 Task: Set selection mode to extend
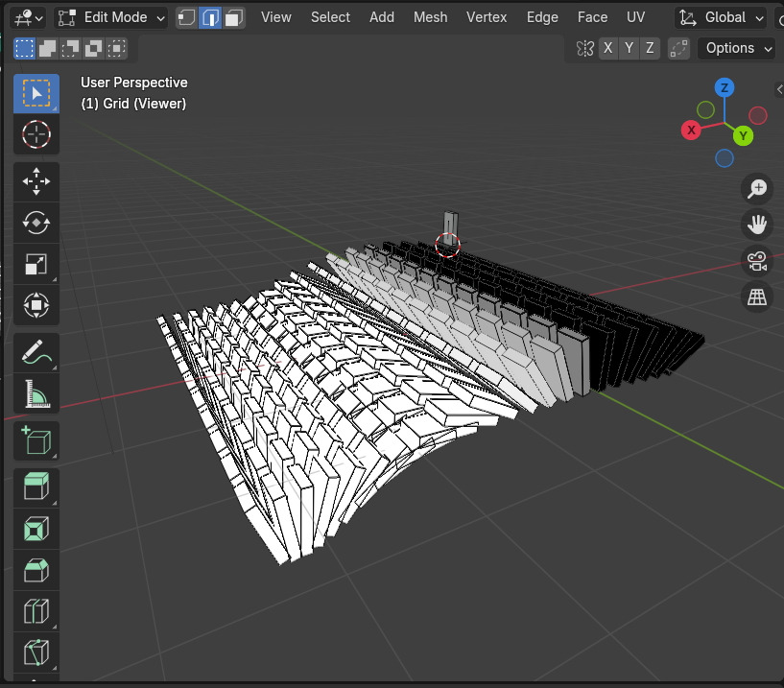47,49
